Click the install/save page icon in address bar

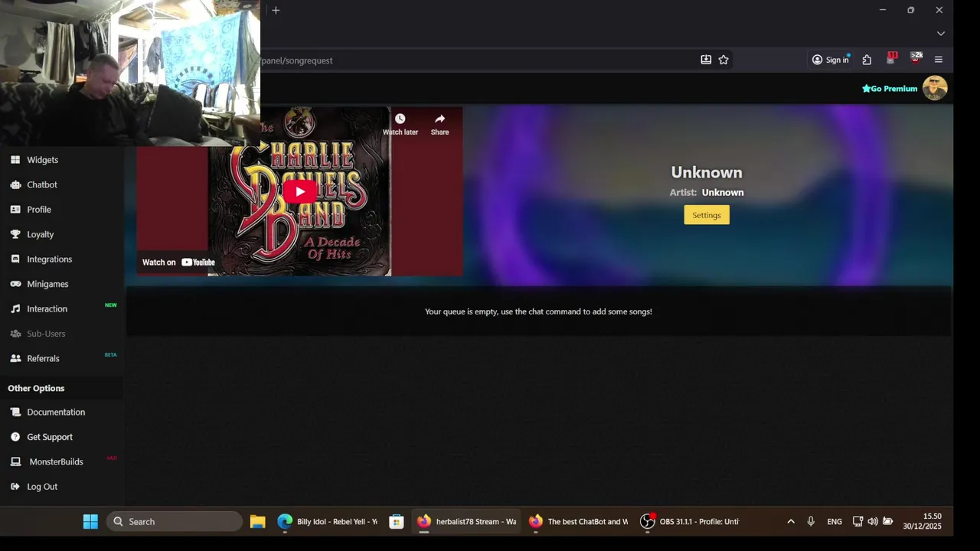pos(706,60)
